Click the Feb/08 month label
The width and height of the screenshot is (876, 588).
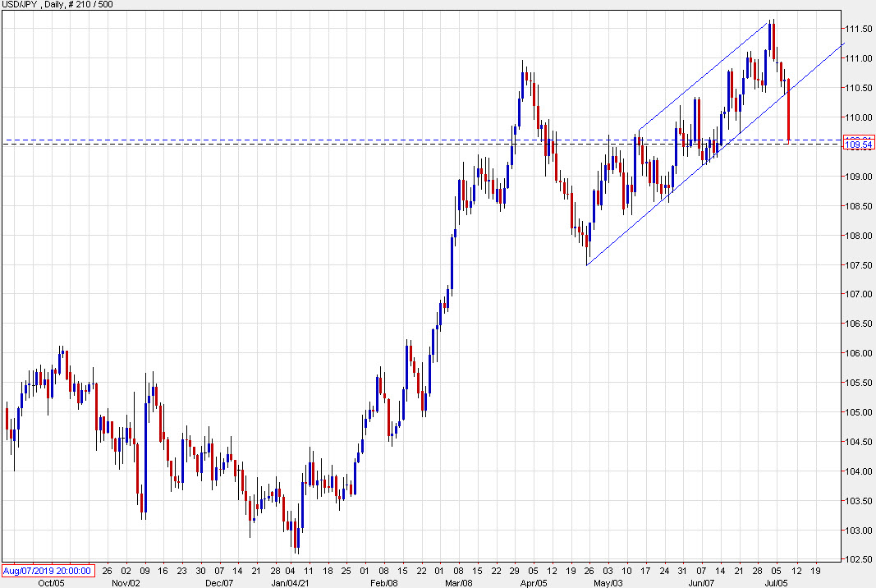[x=383, y=583]
